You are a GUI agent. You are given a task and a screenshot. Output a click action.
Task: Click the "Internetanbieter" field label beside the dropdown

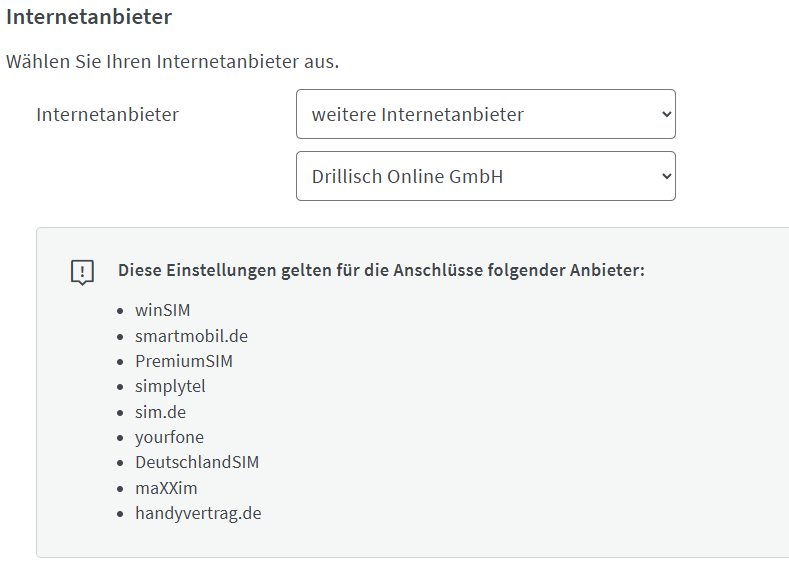click(107, 114)
